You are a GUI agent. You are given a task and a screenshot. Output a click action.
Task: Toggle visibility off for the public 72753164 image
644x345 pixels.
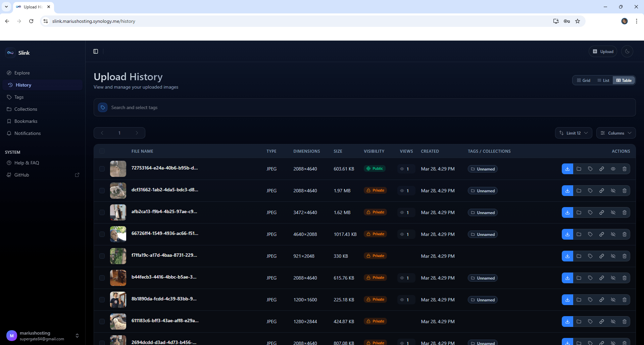(x=613, y=169)
